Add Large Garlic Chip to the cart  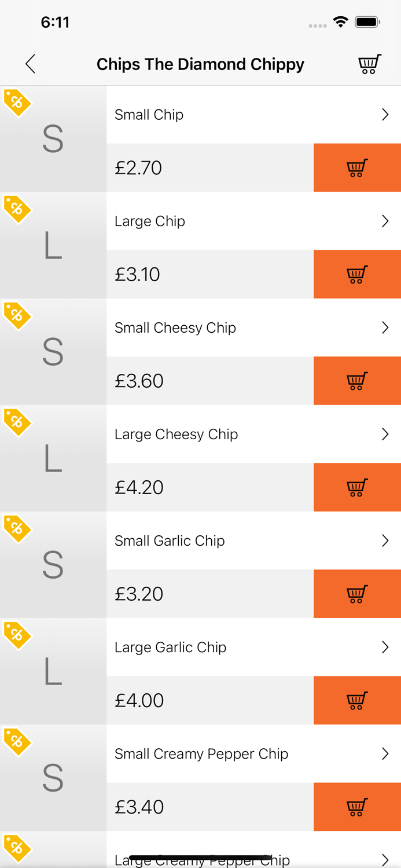[357, 700]
